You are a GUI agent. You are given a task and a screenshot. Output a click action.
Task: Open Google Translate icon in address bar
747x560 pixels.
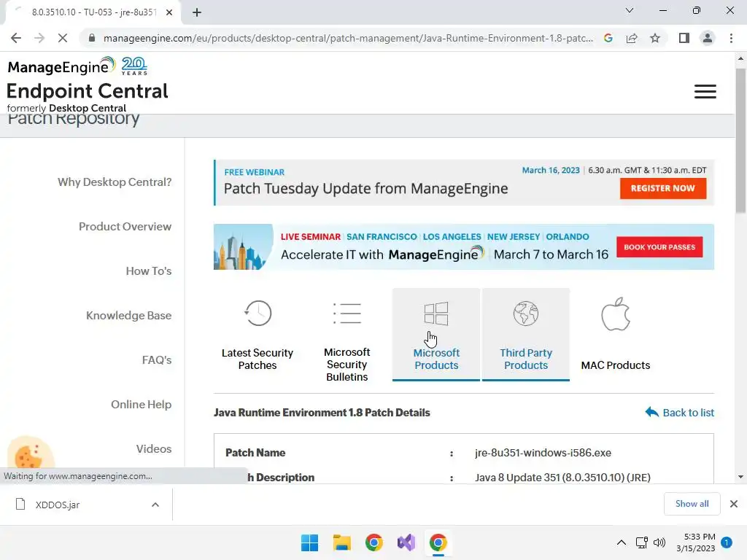(x=608, y=38)
